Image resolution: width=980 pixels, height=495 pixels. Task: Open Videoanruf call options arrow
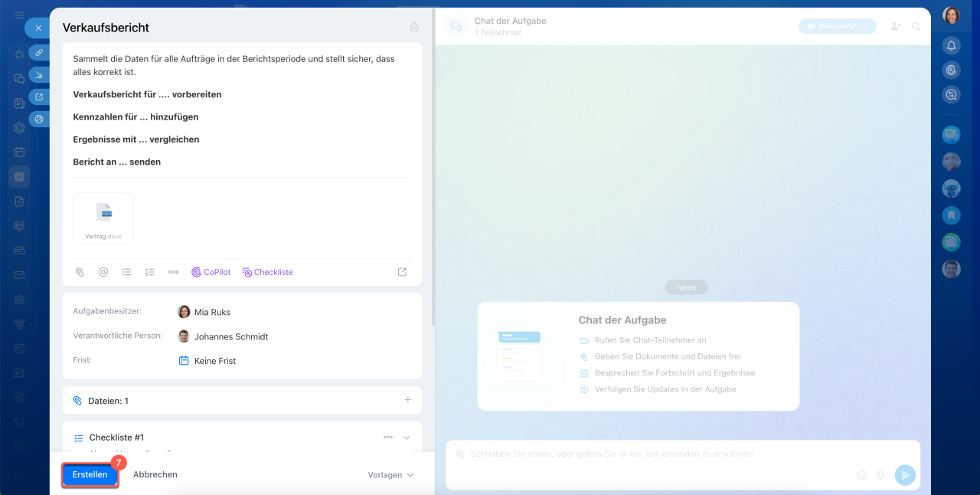click(868, 26)
